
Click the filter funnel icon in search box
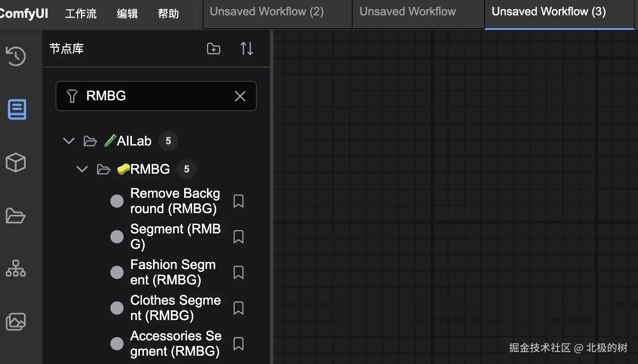pyautogui.click(x=72, y=96)
